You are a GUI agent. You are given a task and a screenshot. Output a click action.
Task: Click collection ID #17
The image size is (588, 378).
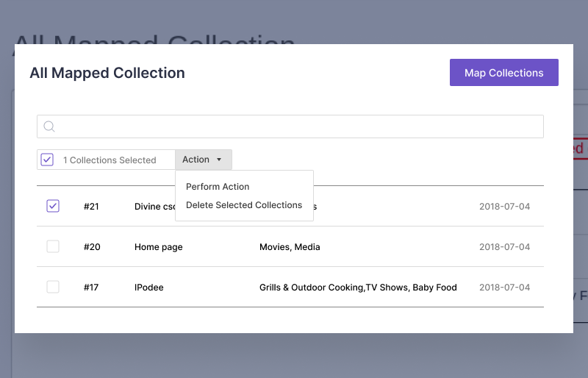[91, 288]
